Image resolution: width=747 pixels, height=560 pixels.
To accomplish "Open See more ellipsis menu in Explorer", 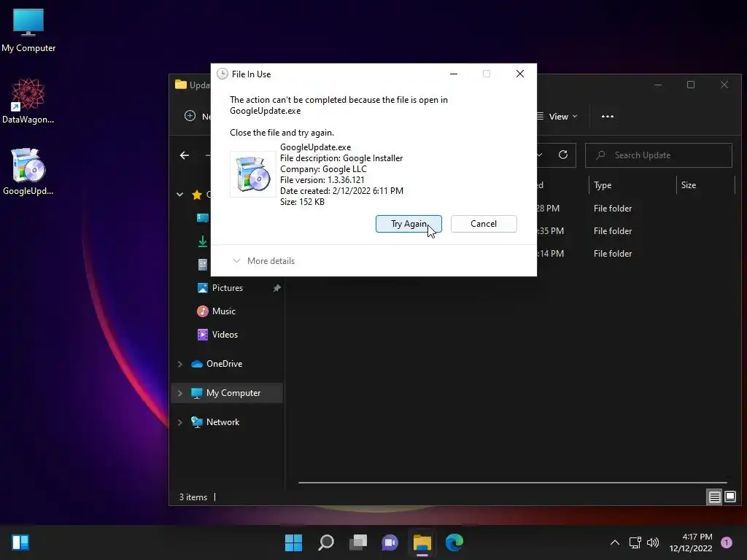I will pos(608,117).
